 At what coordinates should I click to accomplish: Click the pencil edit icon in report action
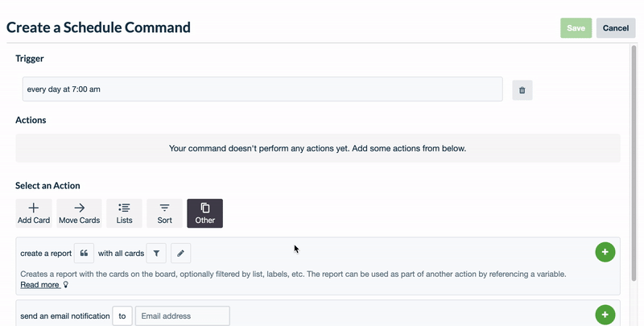180,254
